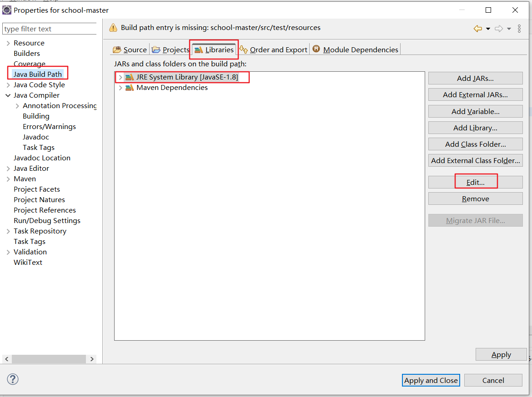532x397 pixels.
Task: Click the forward navigation arrow icon
Action: pyautogui.click(x=499, y=29)
